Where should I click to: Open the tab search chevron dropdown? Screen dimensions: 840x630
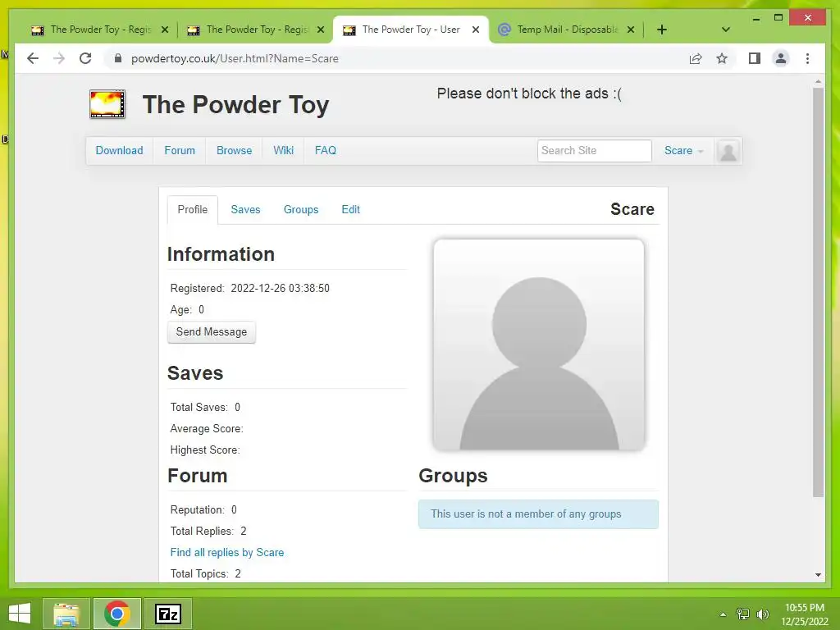pyautogui.click(x=726, y=30)
